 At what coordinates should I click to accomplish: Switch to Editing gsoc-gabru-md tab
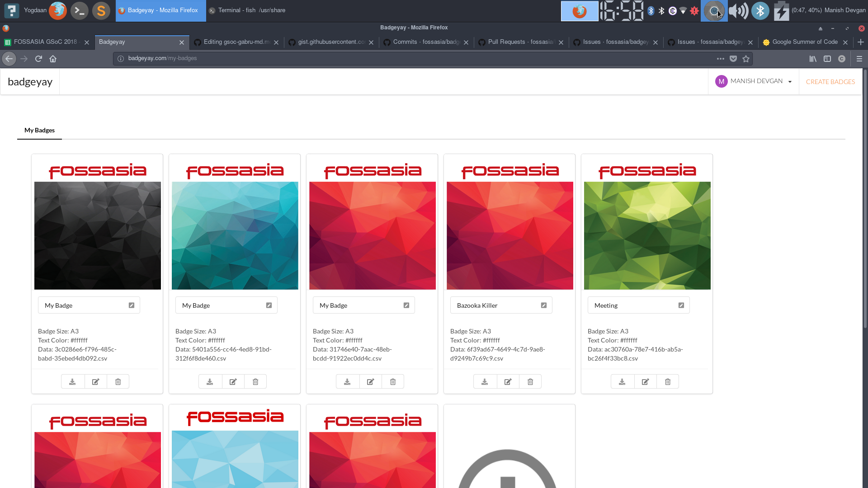(x=237, y=42)
